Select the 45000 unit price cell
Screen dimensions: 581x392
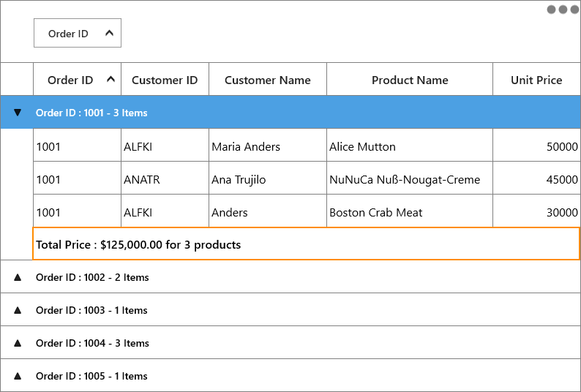(536, 178)
